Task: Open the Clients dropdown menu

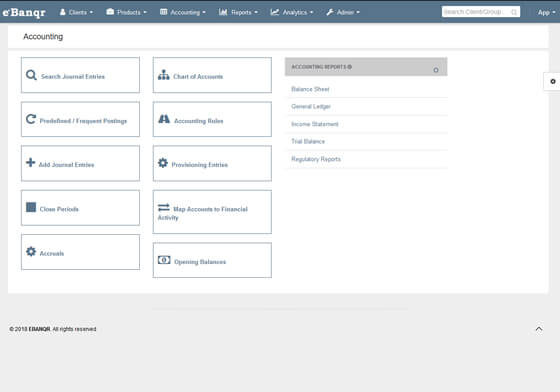Action: 76,12
